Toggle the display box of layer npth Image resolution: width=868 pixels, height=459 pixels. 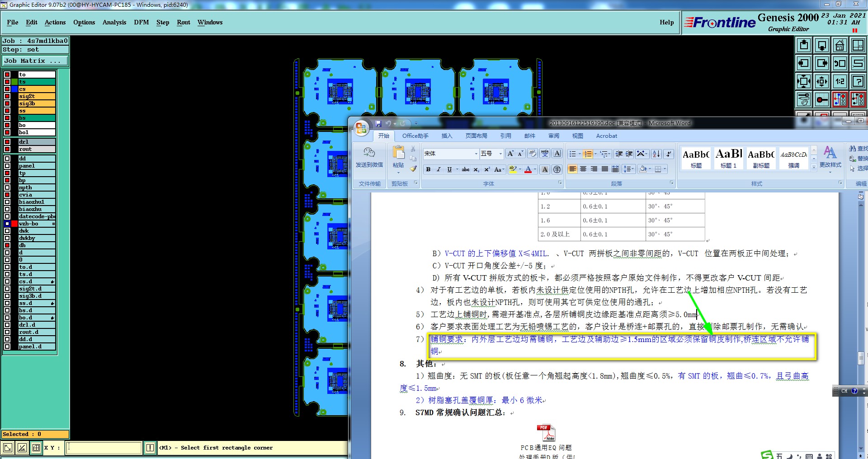click(7, 187)
